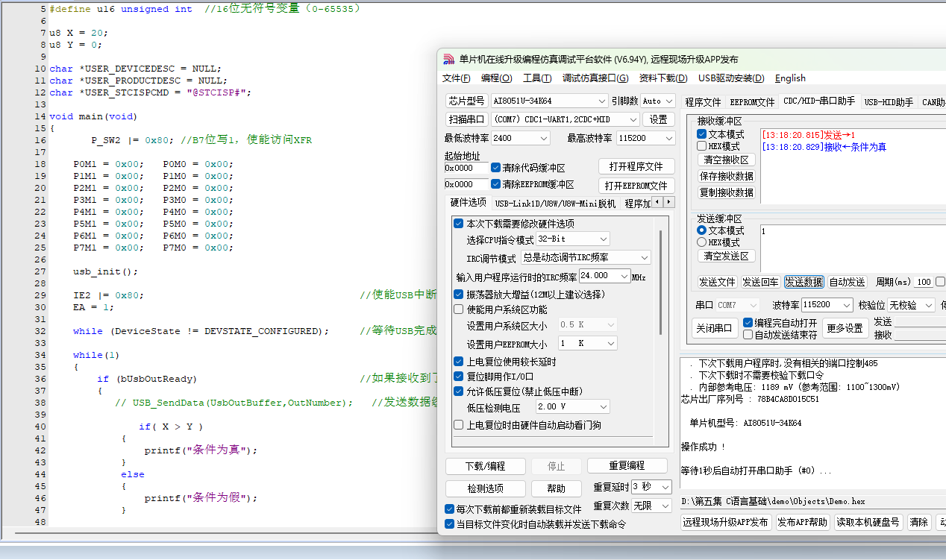Check HEX模式 in the 接收缓冲区 group
946x560 pixels.
click(x=701, y=146)
